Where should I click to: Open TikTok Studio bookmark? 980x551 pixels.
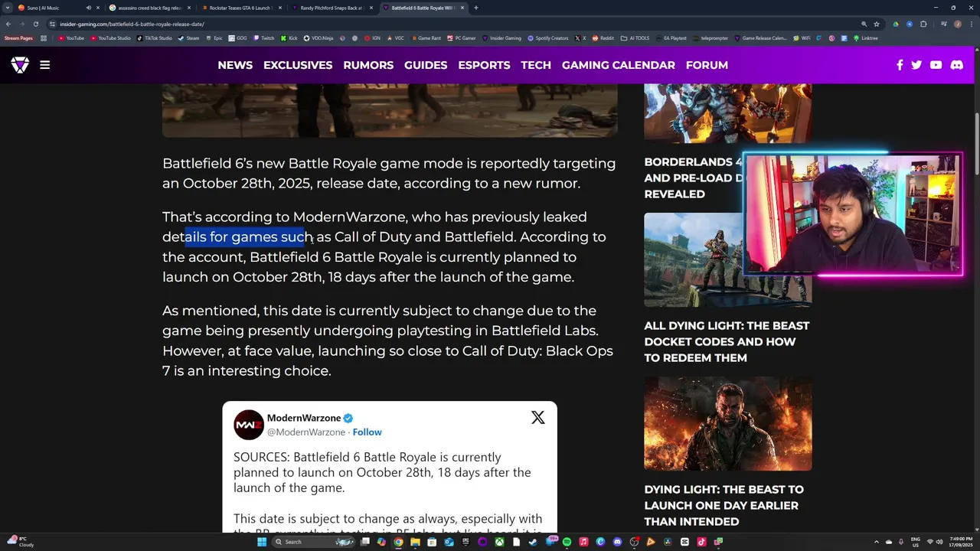(154, 38)
